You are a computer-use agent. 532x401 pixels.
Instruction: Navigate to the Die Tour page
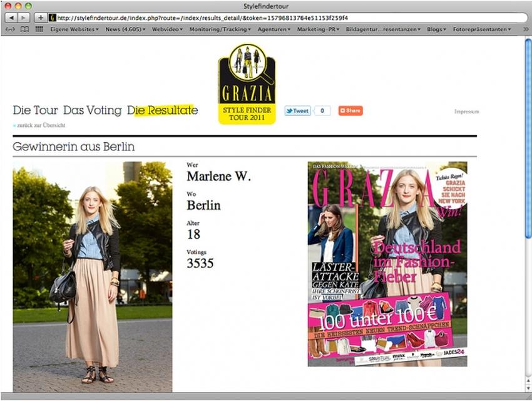coord(35,110)
